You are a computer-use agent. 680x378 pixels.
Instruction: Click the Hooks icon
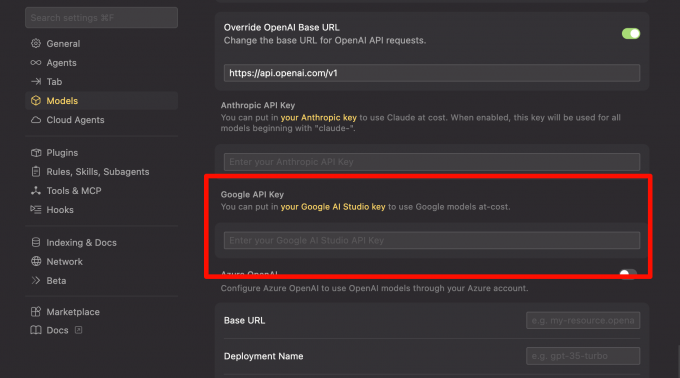point(36,210)
